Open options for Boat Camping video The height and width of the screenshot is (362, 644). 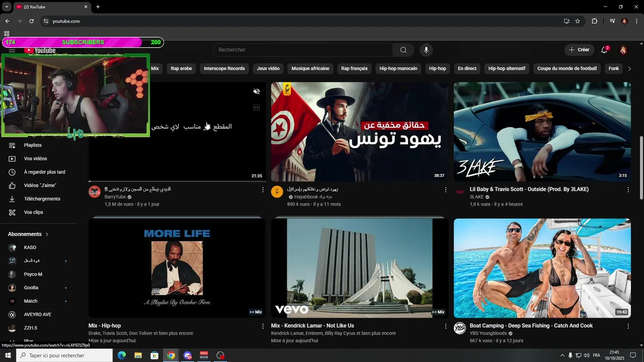tap(628, 326)
